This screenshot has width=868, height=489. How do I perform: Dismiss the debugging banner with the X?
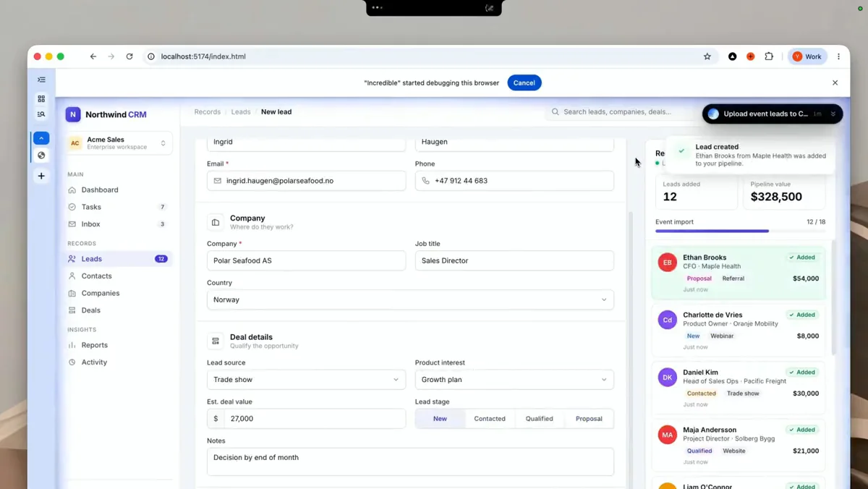[x=835, y=82]
